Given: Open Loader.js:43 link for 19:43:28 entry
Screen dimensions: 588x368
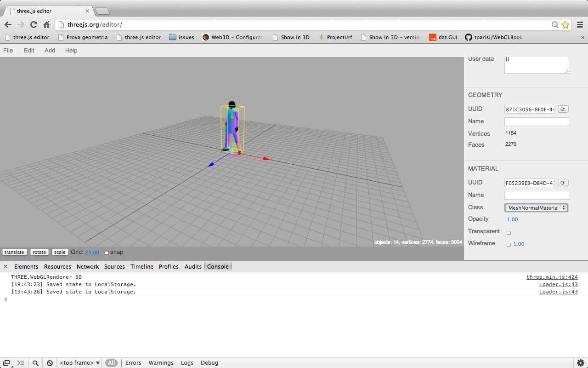Looking at the screenshot, I should [558, 292].
